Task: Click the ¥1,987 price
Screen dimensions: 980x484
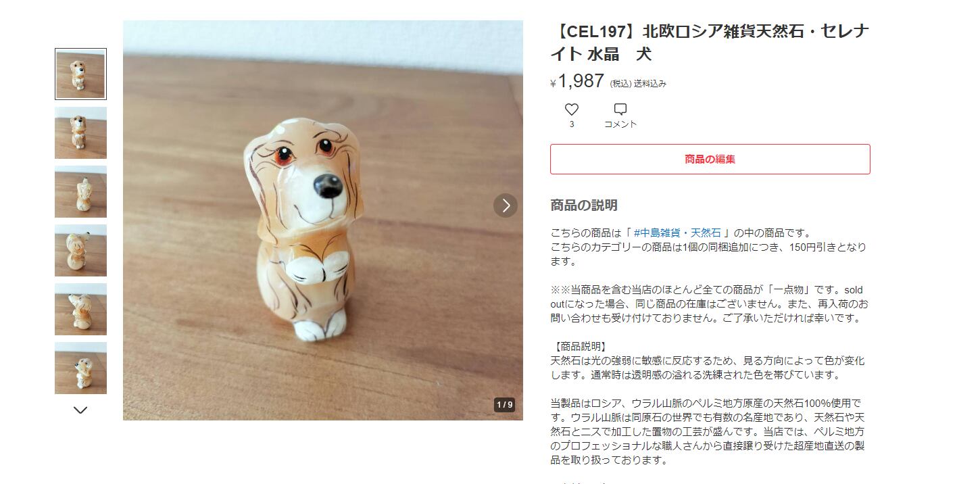Action: (x=577, y=81)
